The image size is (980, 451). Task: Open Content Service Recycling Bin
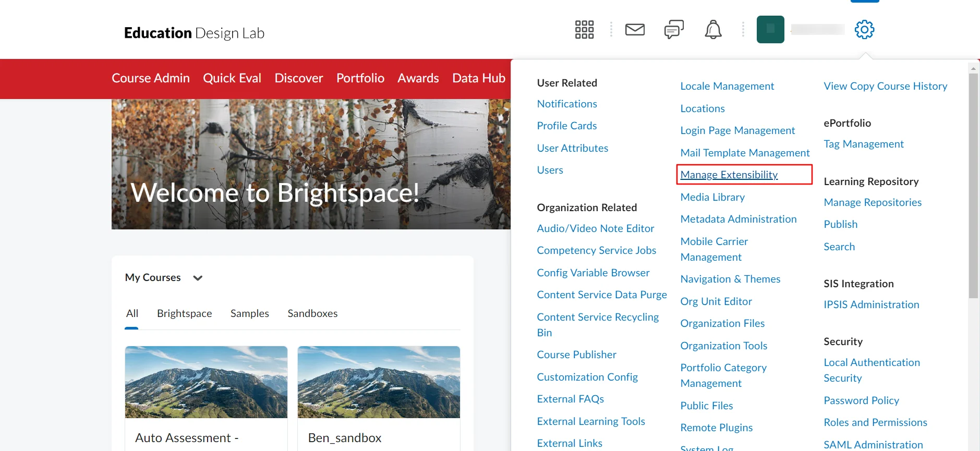[598, 325]
